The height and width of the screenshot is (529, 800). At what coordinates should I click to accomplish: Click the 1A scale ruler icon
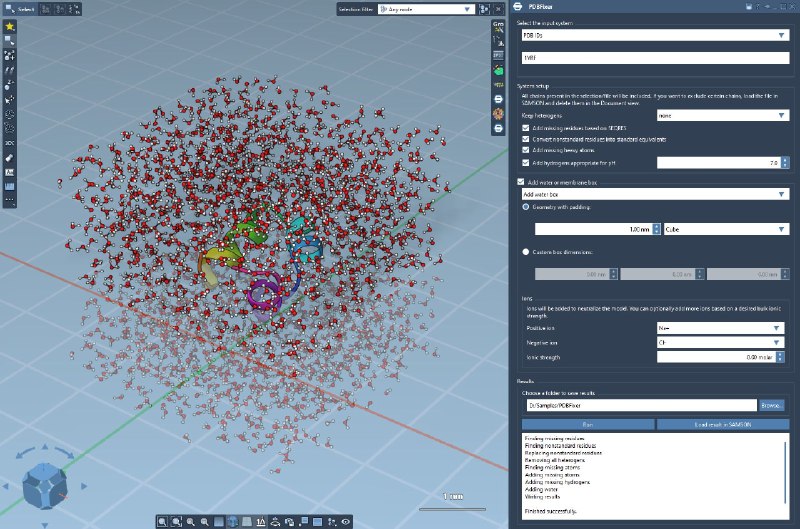pos(261,521)
